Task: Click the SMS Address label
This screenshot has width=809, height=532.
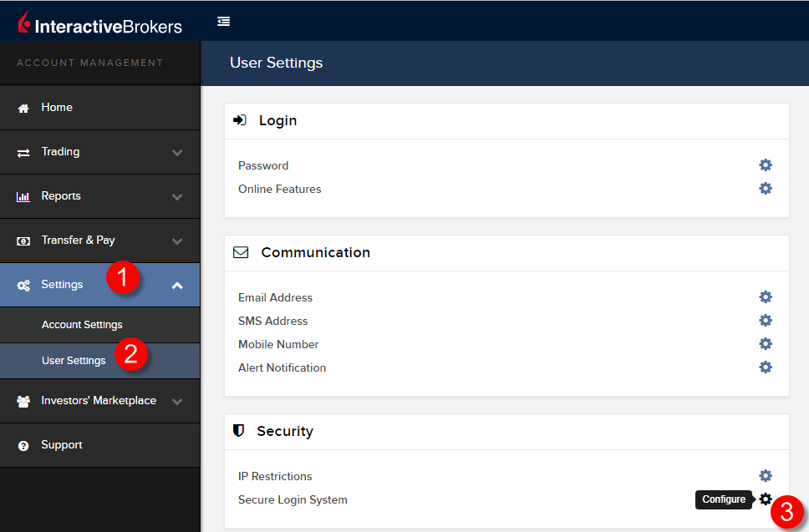Action: pyautogui.click(x=273, y=321)
